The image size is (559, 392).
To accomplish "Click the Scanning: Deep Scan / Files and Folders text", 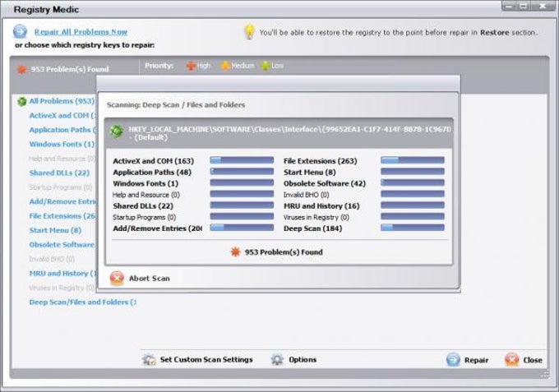I will click(x=176, y=104).
